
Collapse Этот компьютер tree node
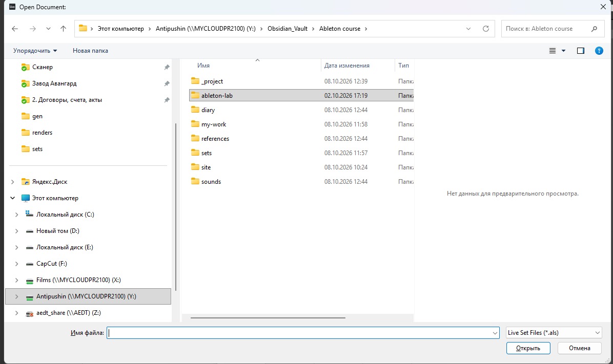[x=12, y=198]
